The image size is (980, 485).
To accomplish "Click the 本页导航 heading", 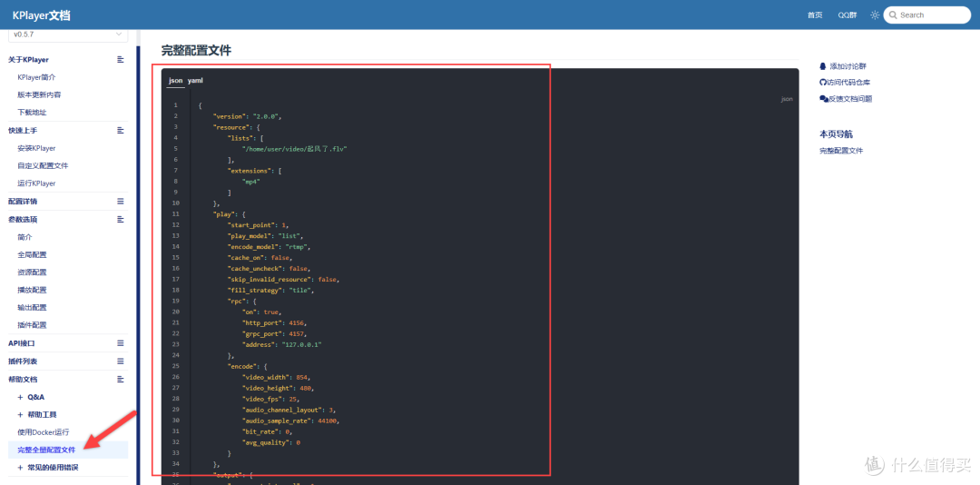I will point(837,134).
